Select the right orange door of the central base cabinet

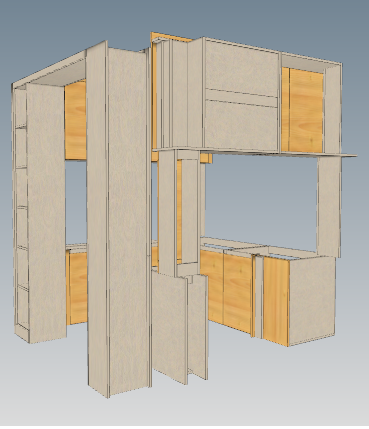(x=238, y=293)
